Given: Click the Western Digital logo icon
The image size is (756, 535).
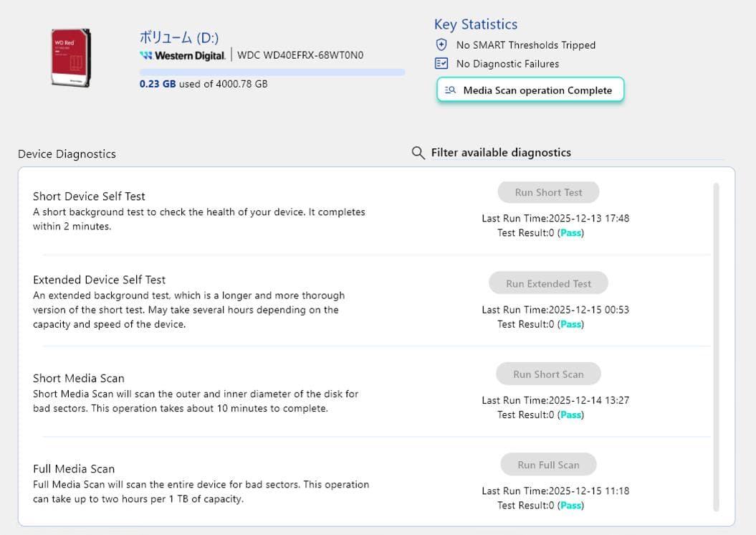Looking at the screenshot, I should [x=146, y=55].
